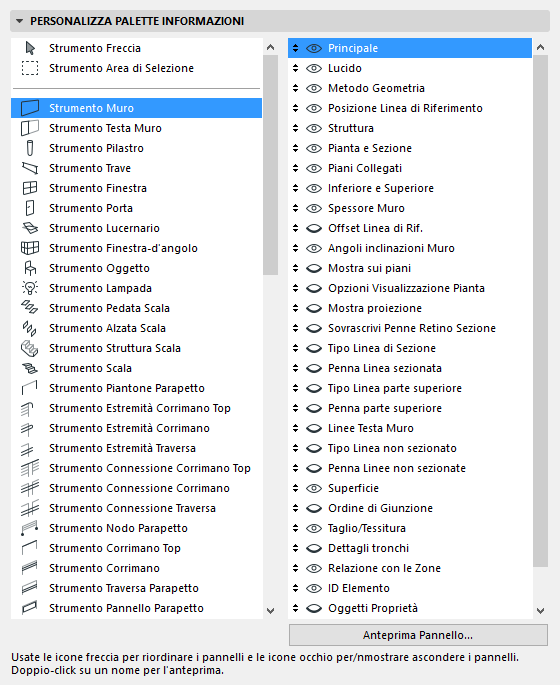Select the Strumento Connessione Corrimano entry
This screenshot has height=685, width=560.
(136, 488)
